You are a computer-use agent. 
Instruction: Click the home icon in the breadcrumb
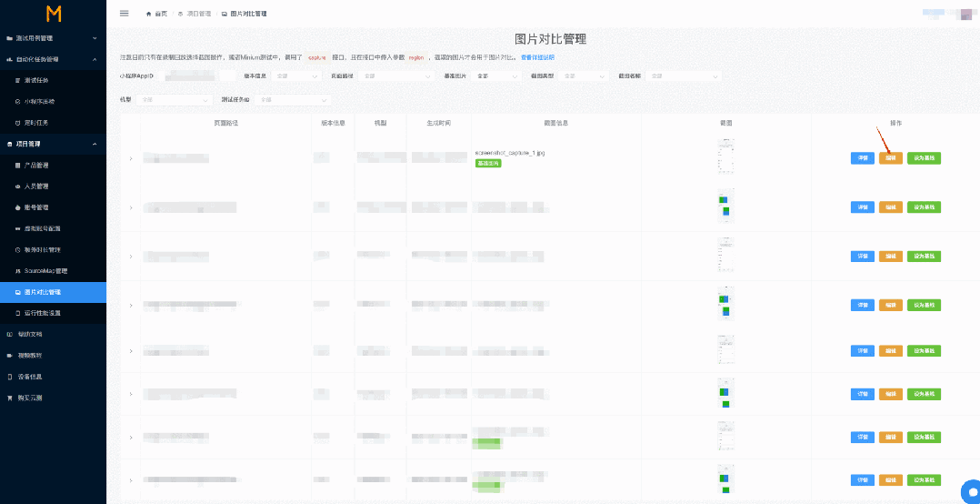click(x=149, y=14)
